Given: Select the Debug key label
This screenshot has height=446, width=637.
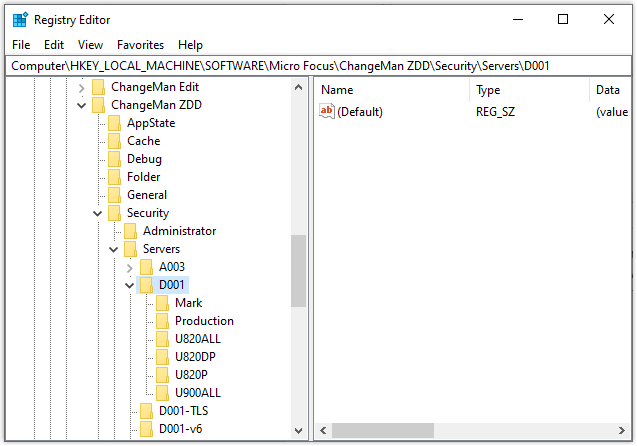Looking at the screenshot, I should [144, 159].
